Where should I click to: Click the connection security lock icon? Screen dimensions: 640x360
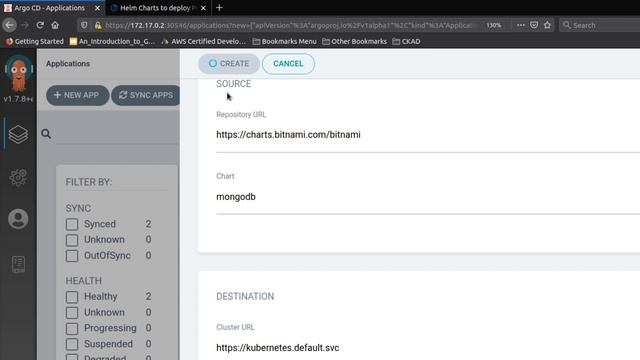point(98,25)
